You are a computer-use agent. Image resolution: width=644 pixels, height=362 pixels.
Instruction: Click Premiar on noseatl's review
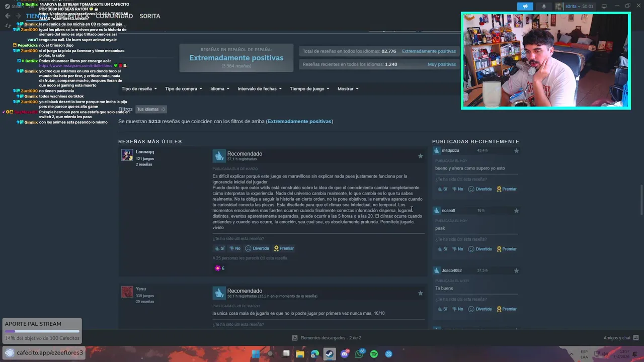click(x=507, y=249)
